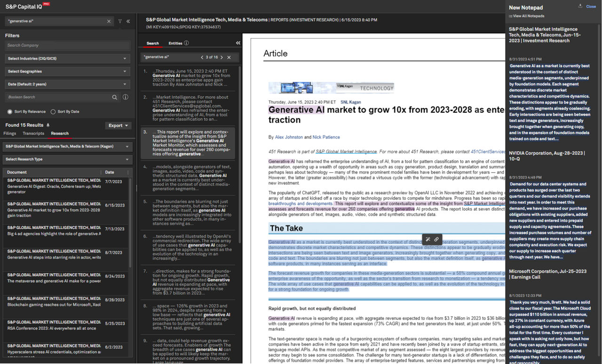
Task: Click the magnifier icon in the Boolean Search field
Action: (x=113, y=97)
